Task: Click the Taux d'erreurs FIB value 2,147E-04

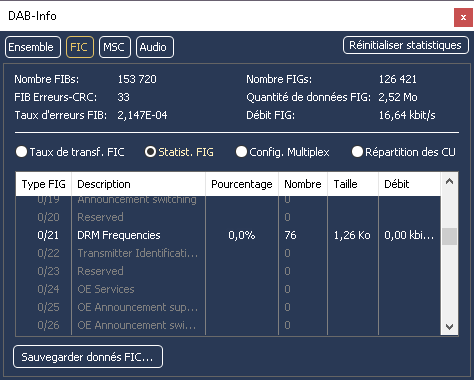Action: 142,115
